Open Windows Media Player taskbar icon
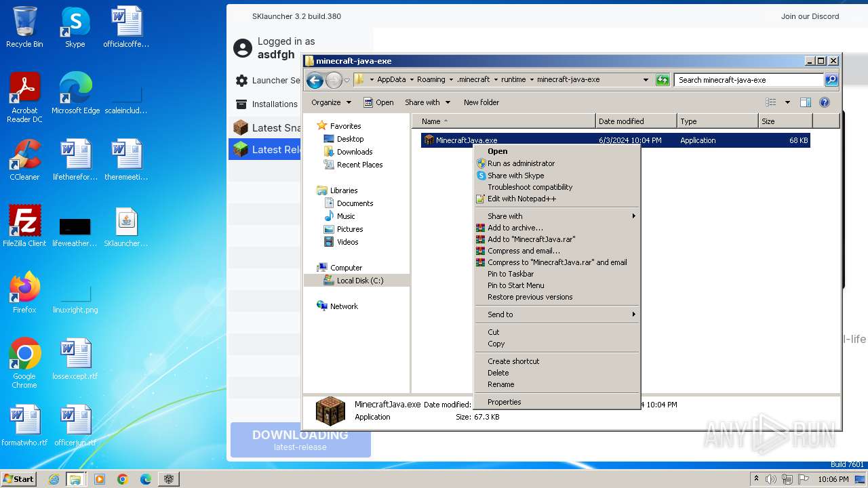 pos(100,479)
